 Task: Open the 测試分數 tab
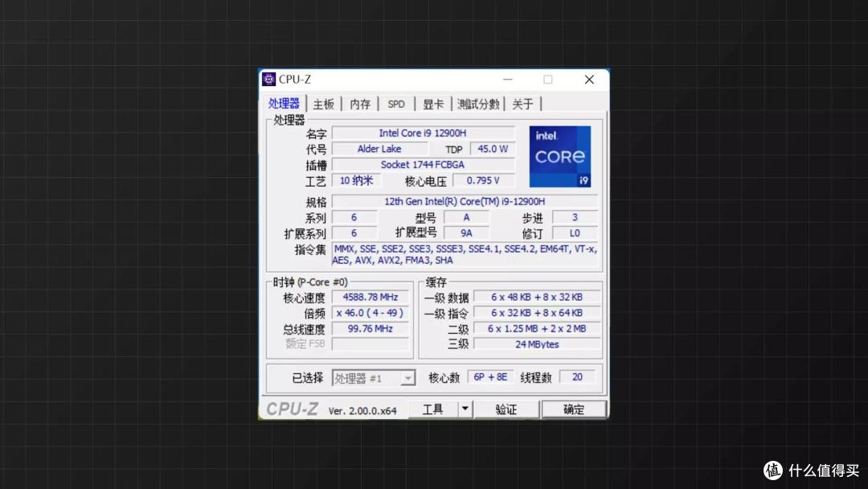[x=478, y=104]
